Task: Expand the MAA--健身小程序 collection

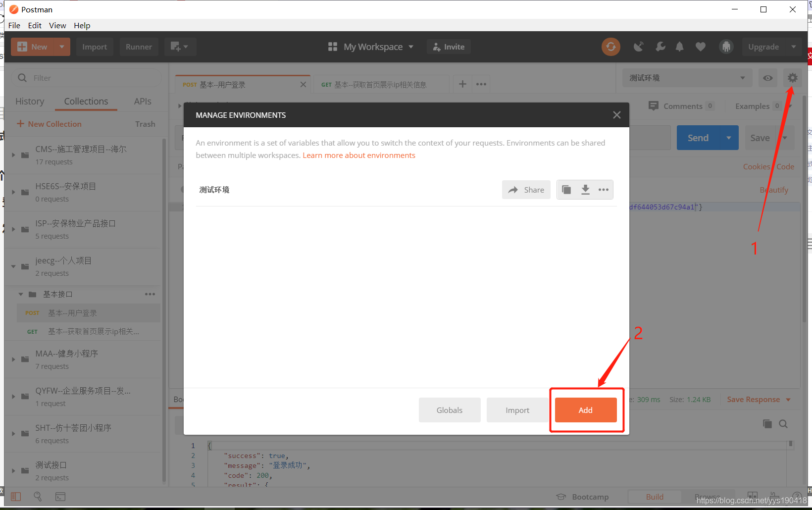Action: (14, 359)
